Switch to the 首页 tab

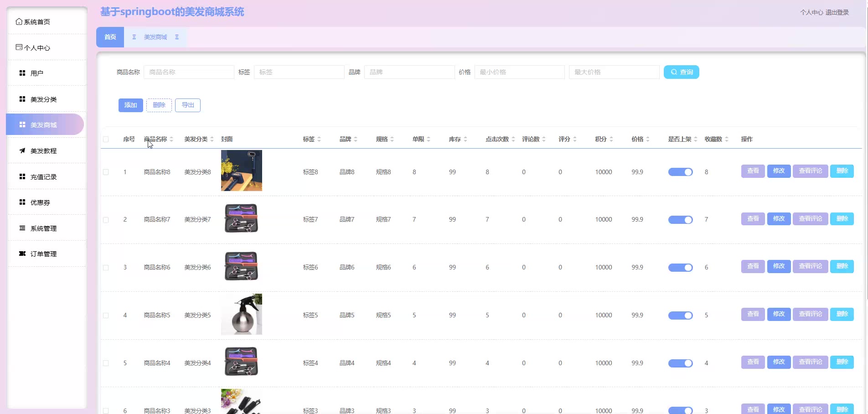pos(110,37)
